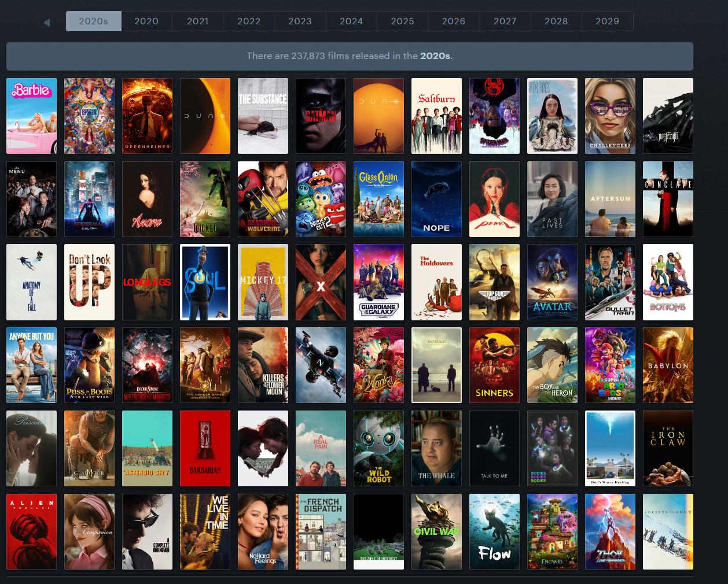The height and width of the screenshot is (584, 728).
Task: Select the Talk to Me poster
Action: pyautogui.click(x=495, y=449)
